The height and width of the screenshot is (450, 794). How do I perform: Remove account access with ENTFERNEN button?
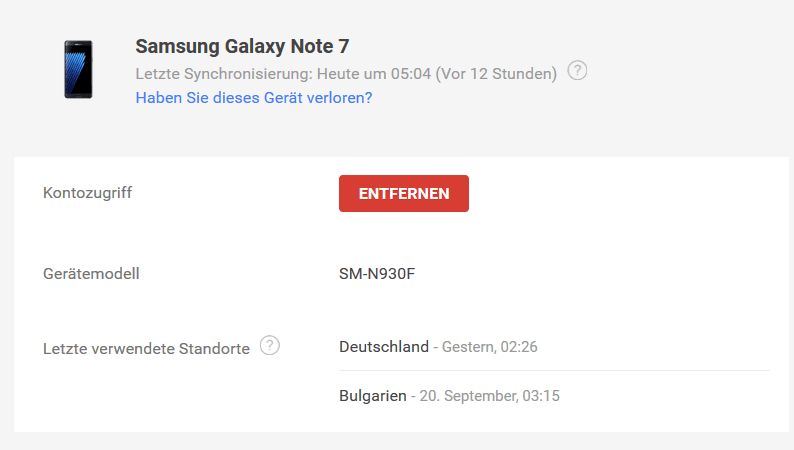click(x=404, y=193)
